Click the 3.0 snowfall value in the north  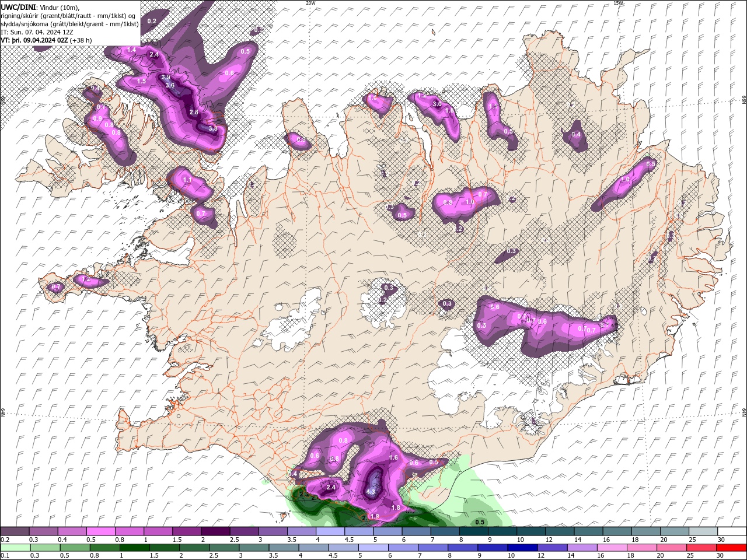[x=437, y=104]
